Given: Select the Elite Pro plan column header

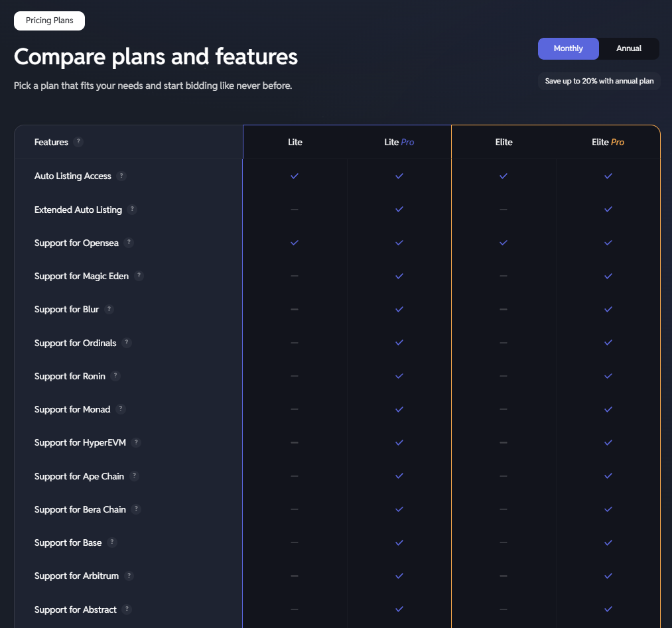Looking at the screenshot, I should tap(608, 142).
